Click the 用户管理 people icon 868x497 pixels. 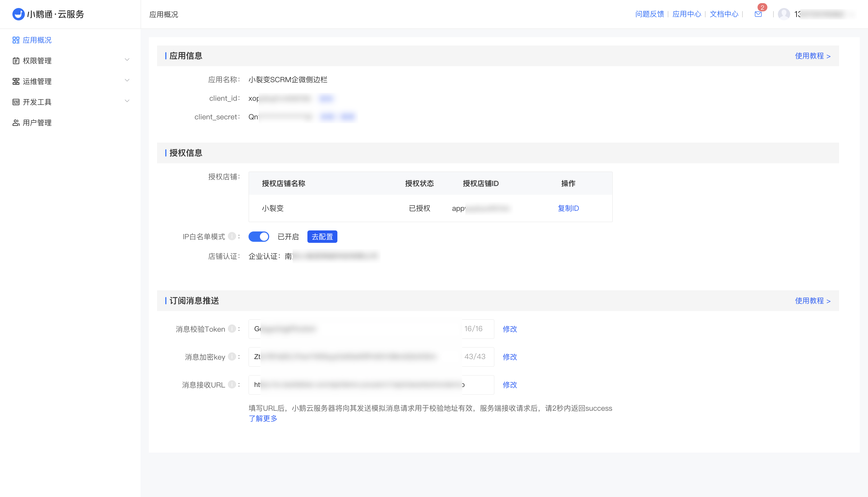pyautogui.click(x=16, y=122)
